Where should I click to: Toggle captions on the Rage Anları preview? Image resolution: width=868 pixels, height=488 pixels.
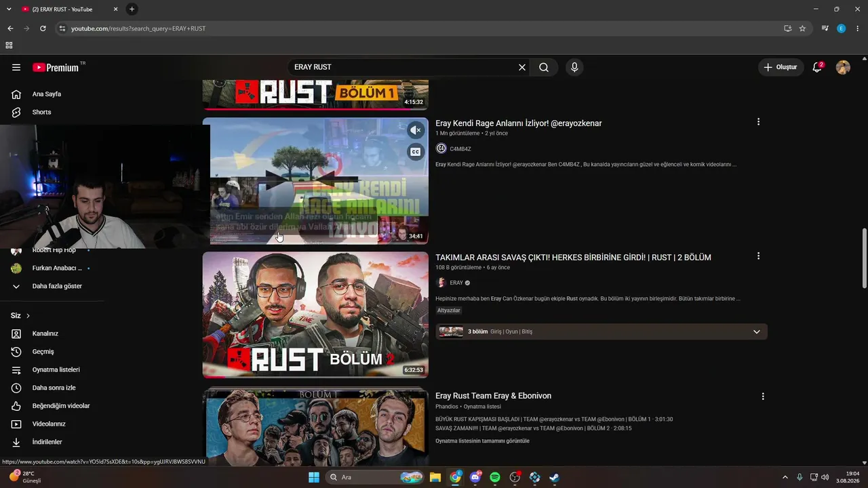[x=416, y=152]
